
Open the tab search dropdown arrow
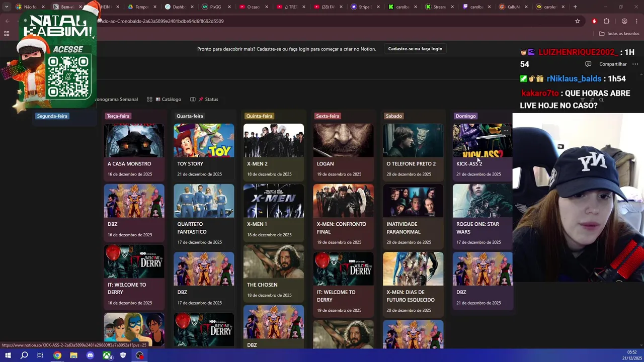(7, 7)
